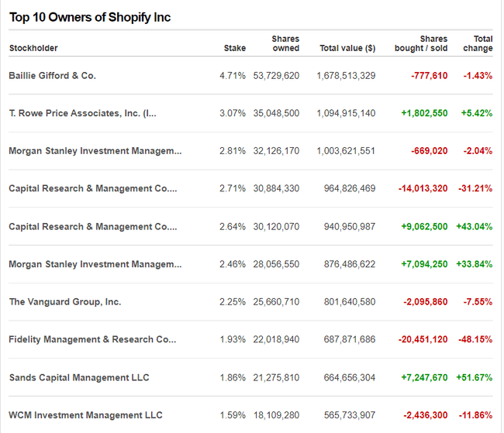Viewport: 504px width, 433px height.
Task: Select the 1,678,513,329 total value cell
Action: click(x=346, y=76)
